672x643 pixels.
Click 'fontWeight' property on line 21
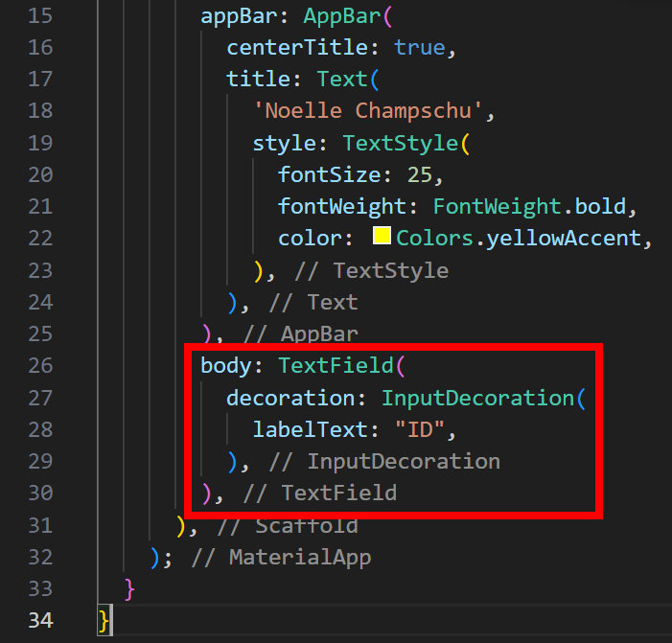tap(342, 207)
